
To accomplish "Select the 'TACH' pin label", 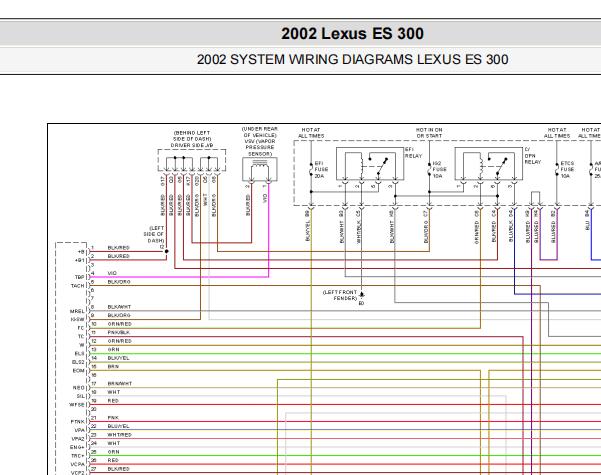I will click(x=78, y=286).
